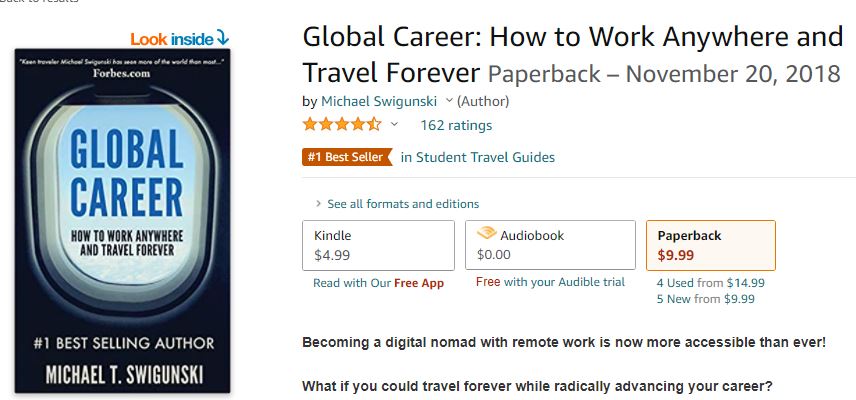Click the Look inside arrow icon
Image resolution: width=856 pixels, height=400 pixels.
coord(222,38)
